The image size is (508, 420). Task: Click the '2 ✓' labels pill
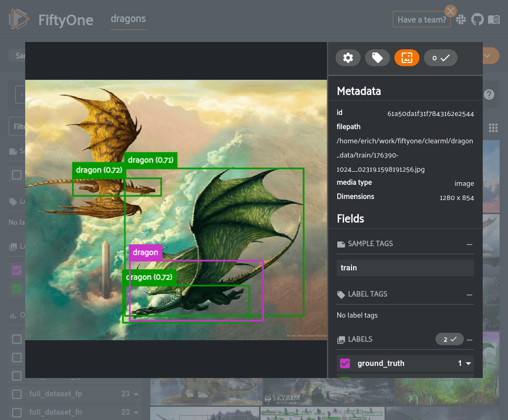[x=449, y=339]
